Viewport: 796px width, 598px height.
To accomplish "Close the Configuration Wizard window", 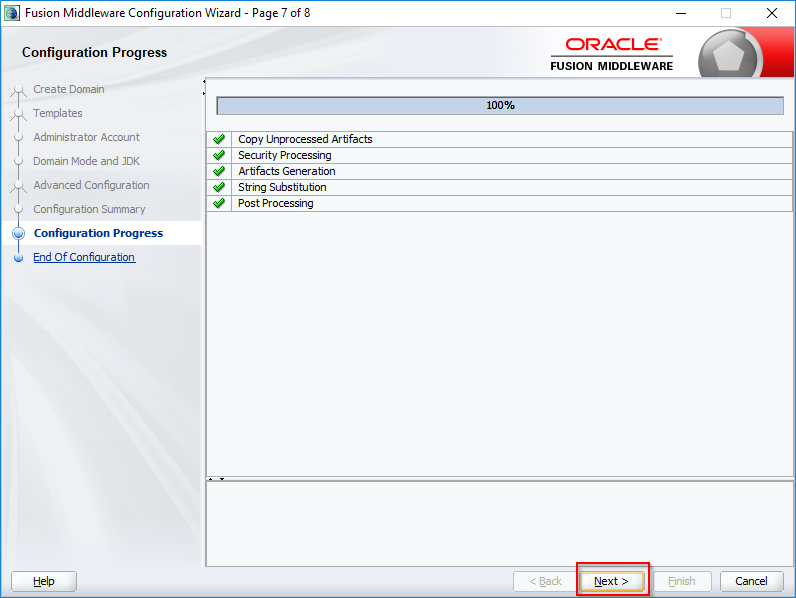I will pos(772,13).
